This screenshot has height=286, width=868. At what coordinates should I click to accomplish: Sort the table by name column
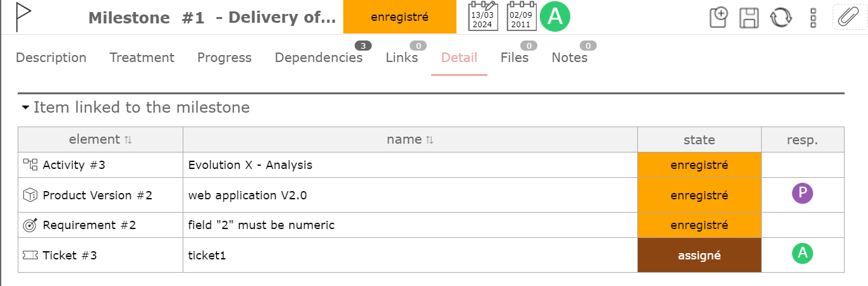click(x=429, y=140)
